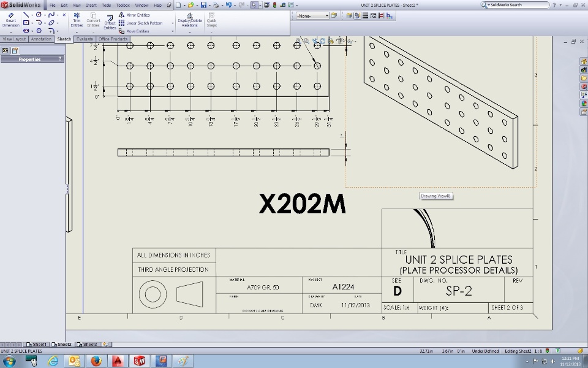The image size is (588, 368).
Task: Create a new document
Action: pos(178,5)
